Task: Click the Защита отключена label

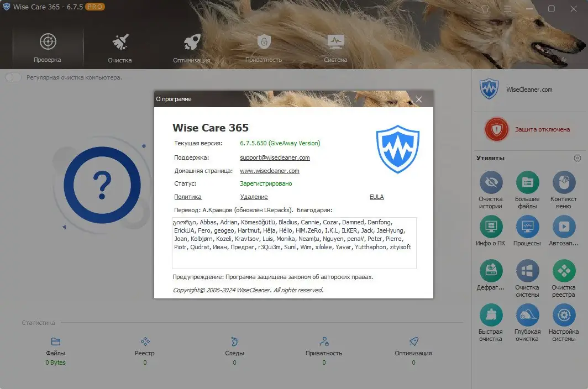Action: point(542,129)
